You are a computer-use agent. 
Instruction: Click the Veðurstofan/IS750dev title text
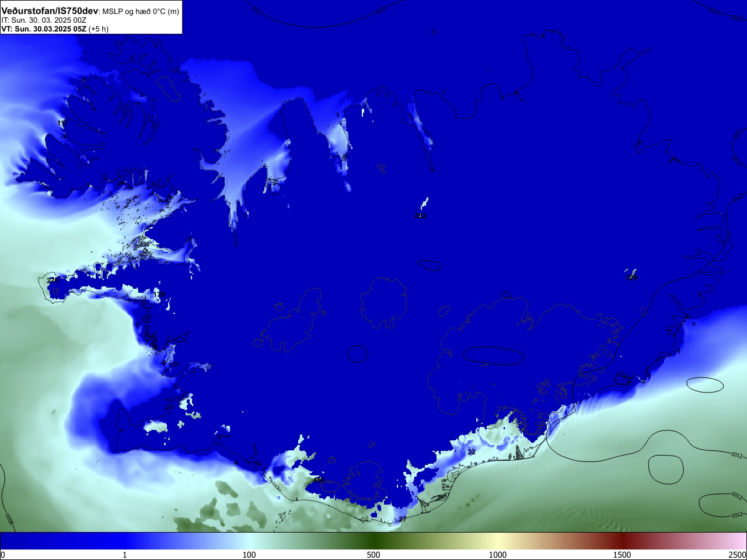click(50, 11)
